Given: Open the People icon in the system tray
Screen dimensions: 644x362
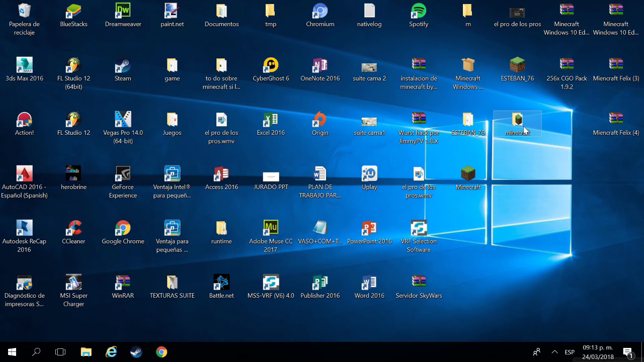Looking at the screenshot, I should [x=537, y=352].
